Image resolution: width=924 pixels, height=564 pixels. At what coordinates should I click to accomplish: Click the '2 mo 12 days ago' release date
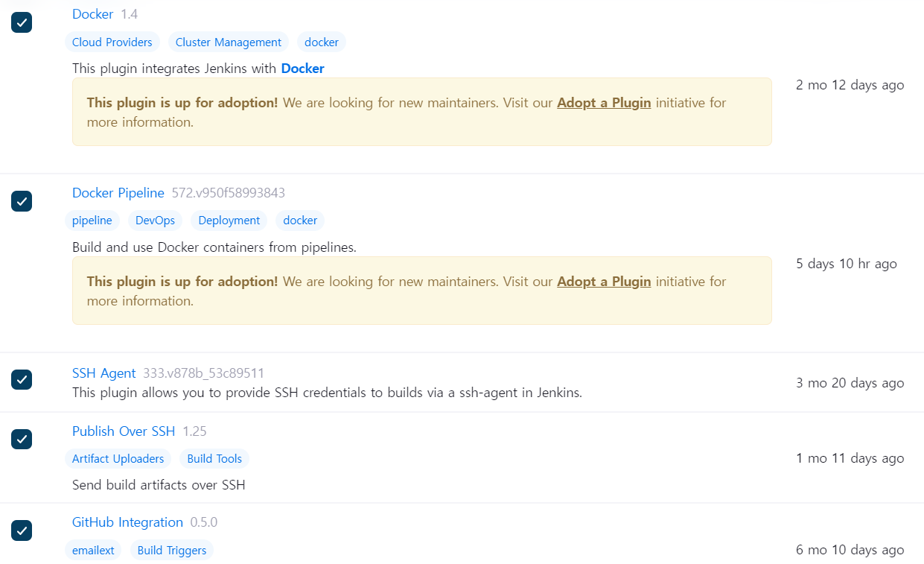click(x=850, y=85)
